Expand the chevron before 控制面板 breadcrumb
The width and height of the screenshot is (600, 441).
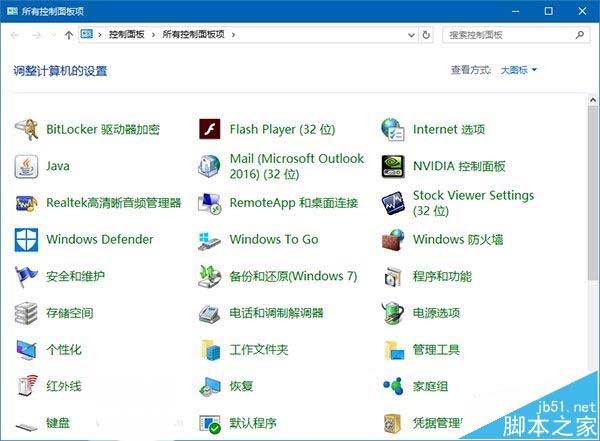pyautogui.click(x=99, y=35)
